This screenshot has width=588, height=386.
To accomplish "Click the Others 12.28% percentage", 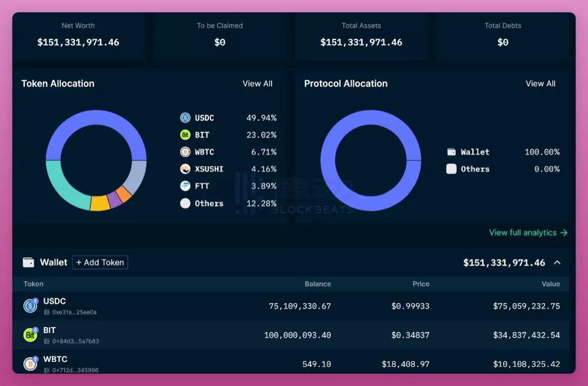I will tap(262, 204).
